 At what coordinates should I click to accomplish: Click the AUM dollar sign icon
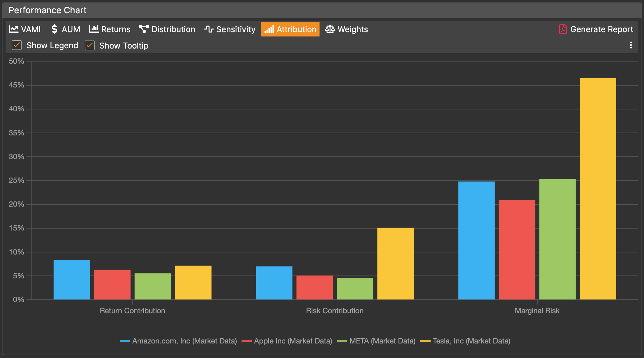tap(54, 29)
